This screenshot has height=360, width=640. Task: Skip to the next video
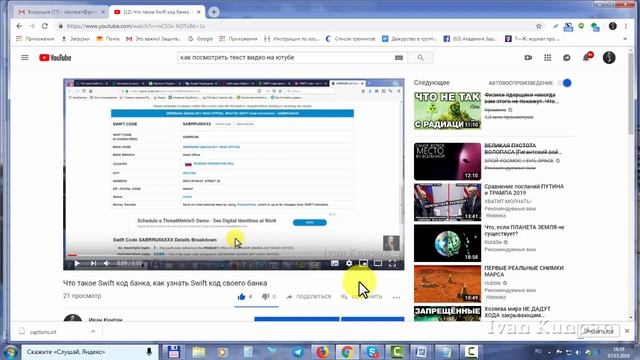[93, 263]
